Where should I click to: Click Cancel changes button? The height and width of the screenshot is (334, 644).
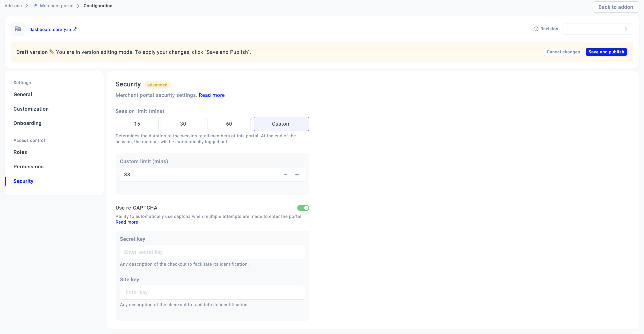pyautogui.click(x=563, y=52)
